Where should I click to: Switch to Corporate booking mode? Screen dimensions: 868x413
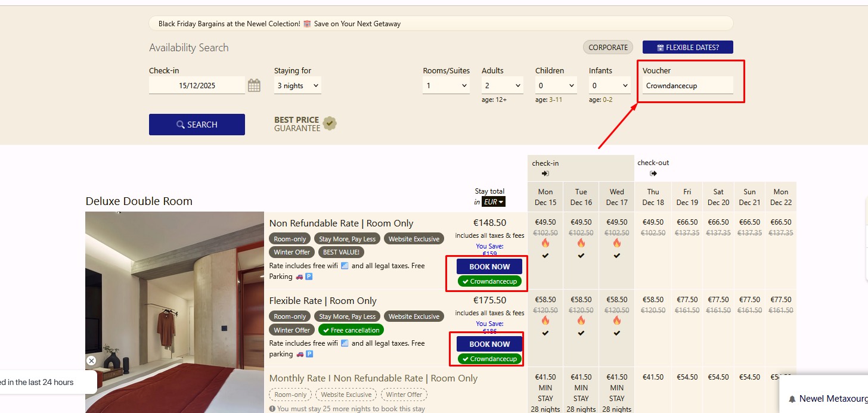click(x=607, y=48)
